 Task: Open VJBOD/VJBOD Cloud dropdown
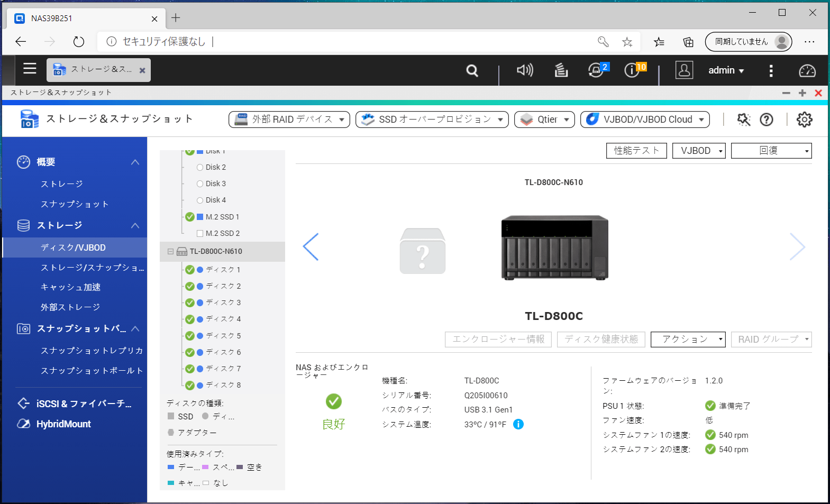pyautogui.click(x=645, y=120)
